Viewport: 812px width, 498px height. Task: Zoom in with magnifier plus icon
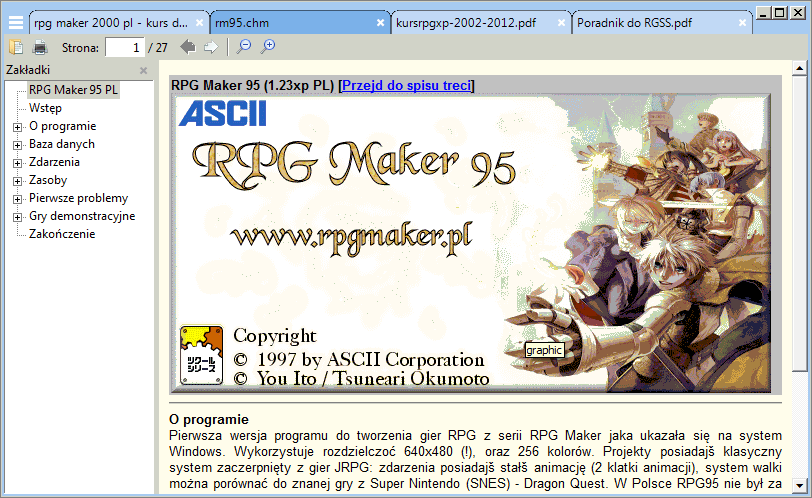pyautogui.click(x=268, y=47)
